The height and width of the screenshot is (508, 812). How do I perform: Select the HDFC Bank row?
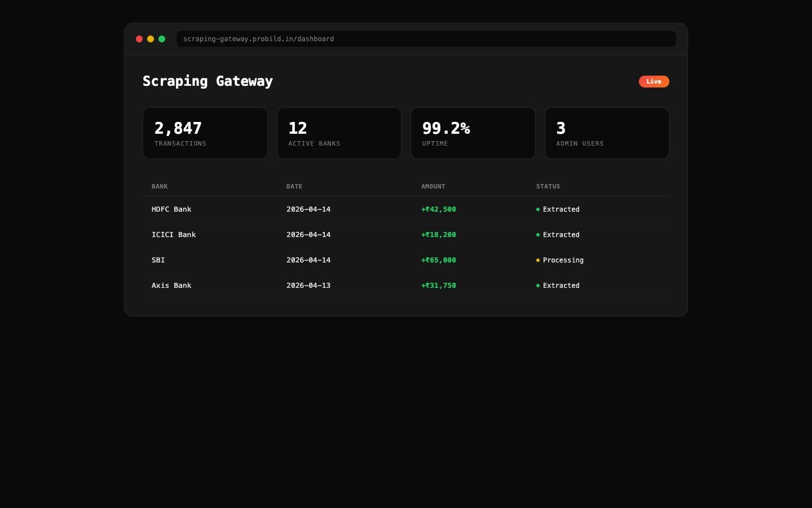pyautogui.click(x=171, y=209)
